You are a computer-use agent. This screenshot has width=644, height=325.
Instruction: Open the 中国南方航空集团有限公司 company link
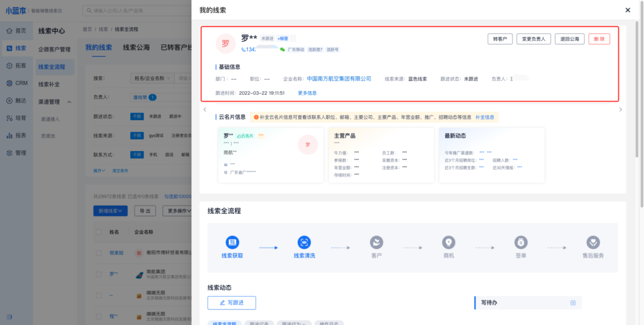[x=338, y=79]
